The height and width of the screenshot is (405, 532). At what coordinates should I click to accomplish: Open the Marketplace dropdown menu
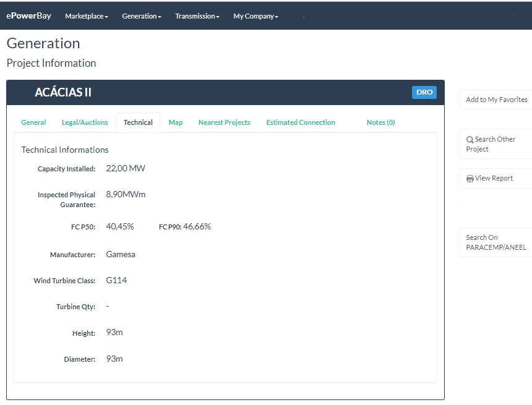(87, 16)
